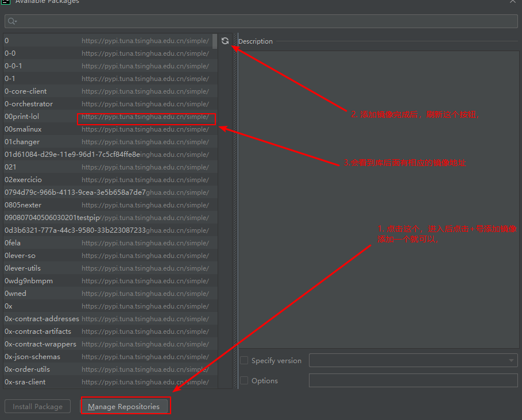Select the 00print-lol package
Viewport: 522px width, 420px height.
click(110, 117)
